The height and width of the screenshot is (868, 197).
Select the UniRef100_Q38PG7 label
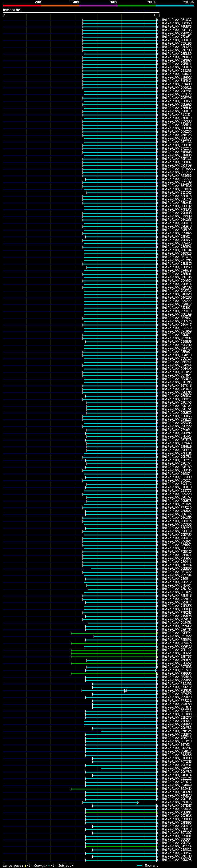176,853
